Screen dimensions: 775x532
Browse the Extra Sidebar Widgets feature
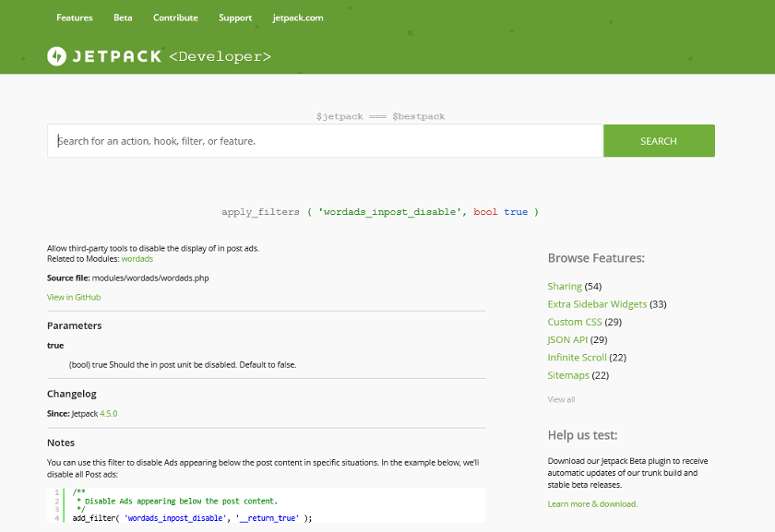click(x=597, y=304)
